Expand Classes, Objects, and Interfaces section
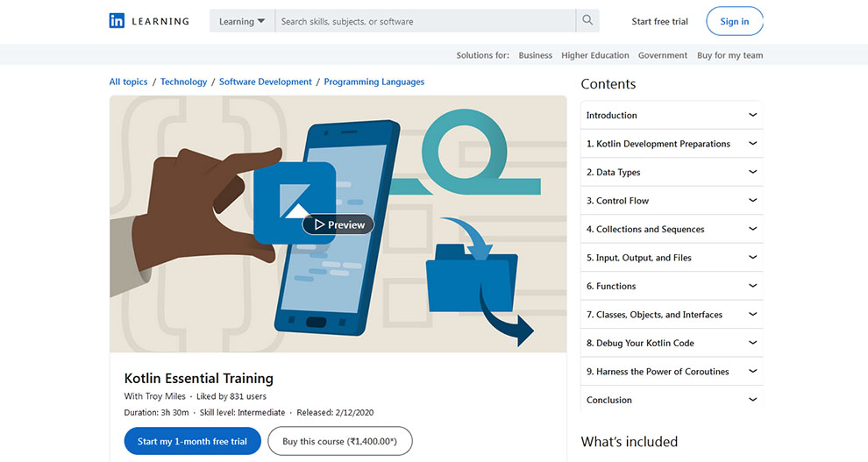Viewport: 868px width, 462px height. click(672, 315)
